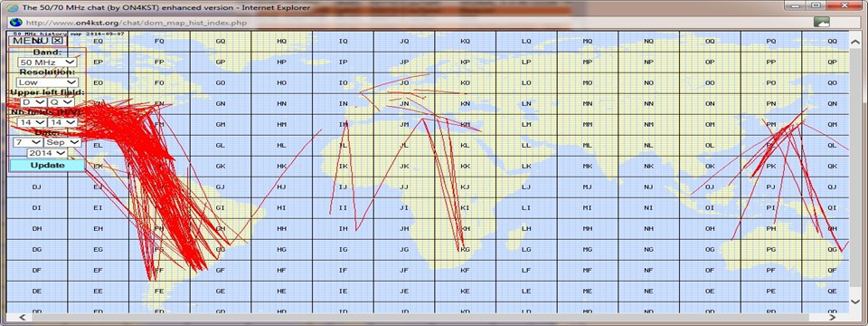Click the Update button
The width and height of the screenshot is (868, 326).
(48, 165)
